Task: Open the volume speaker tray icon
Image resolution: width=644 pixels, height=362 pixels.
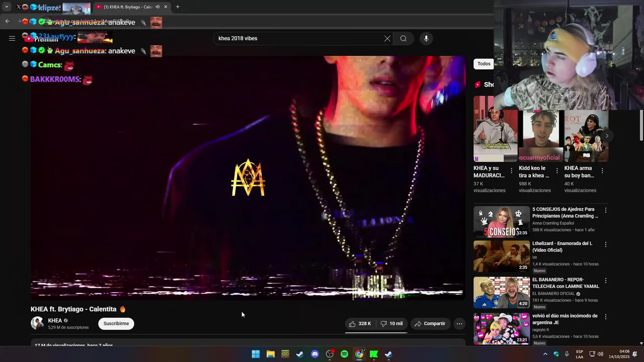Action: (600, 354)
